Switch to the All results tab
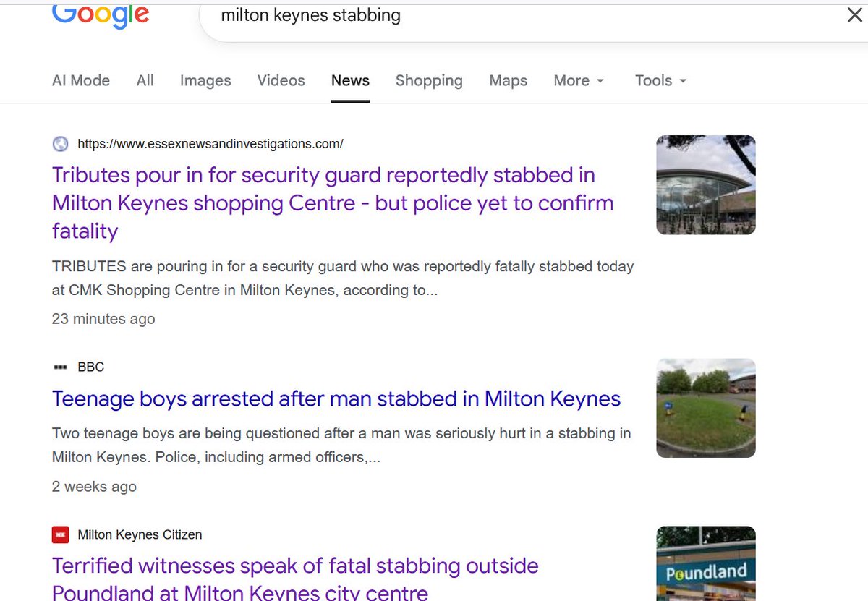 tap(145, 80)
